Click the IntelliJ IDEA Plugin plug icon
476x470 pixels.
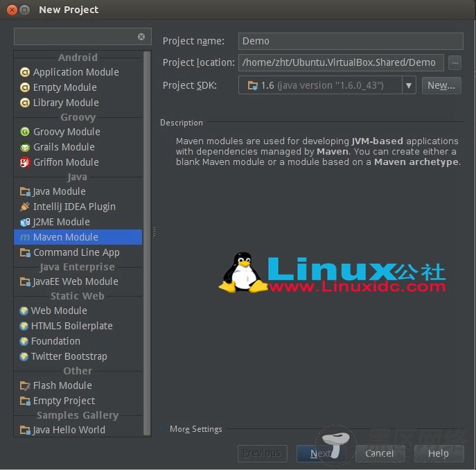tap(24, 207)
